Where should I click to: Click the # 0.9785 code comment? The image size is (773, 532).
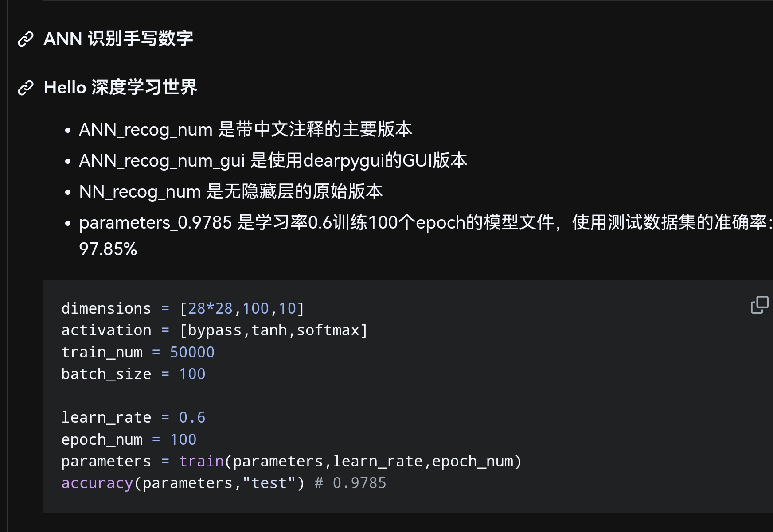[351, 483]
